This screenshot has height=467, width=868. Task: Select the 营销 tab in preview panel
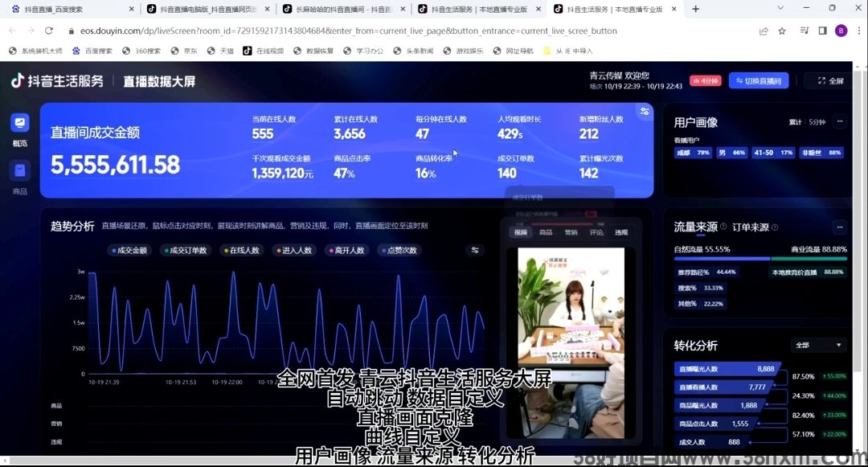click(x=571, y=232)
